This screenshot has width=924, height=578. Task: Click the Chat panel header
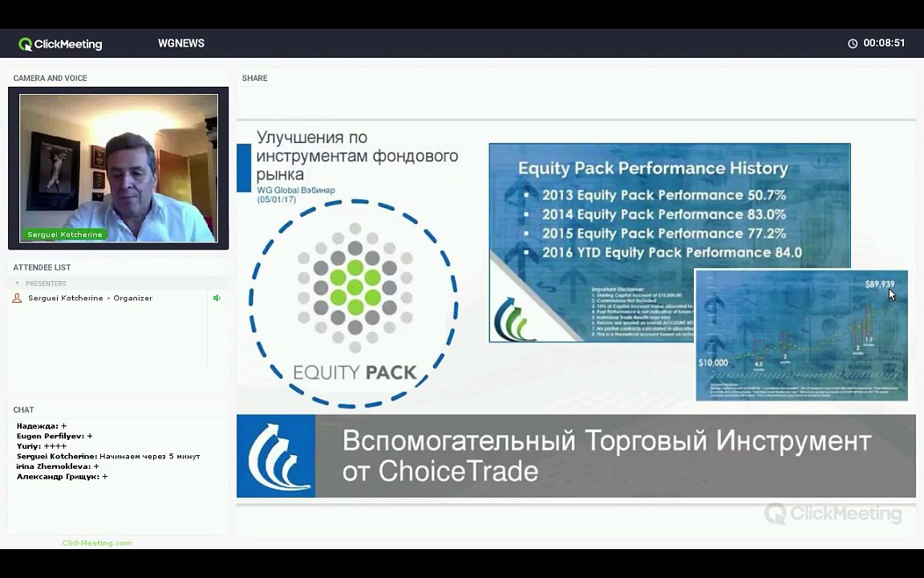coord(23,409)
